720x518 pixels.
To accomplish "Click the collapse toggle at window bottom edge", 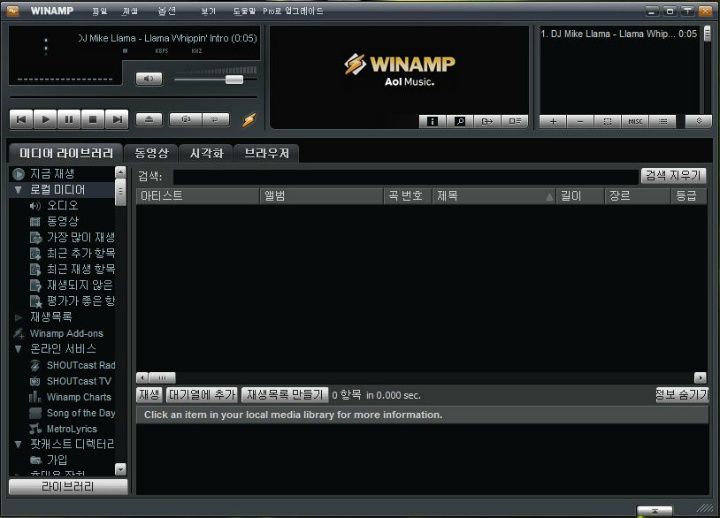I will [x=654, y=511].
